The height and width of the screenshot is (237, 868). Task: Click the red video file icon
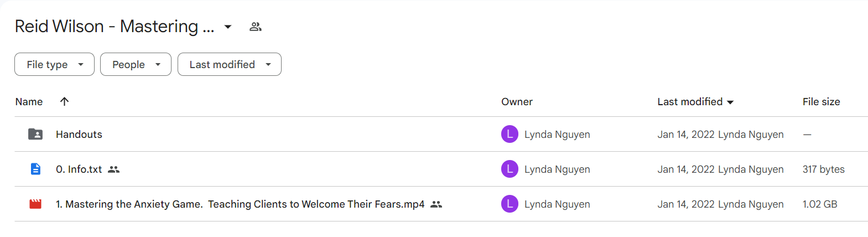pos(35,204)
